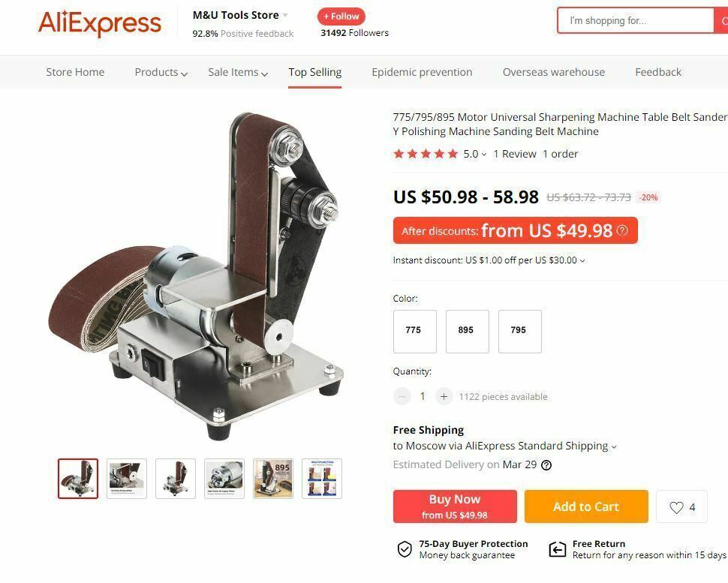Expand the Sale Items dropdown
The image size is (728, 583).
[x=238, y=72]
